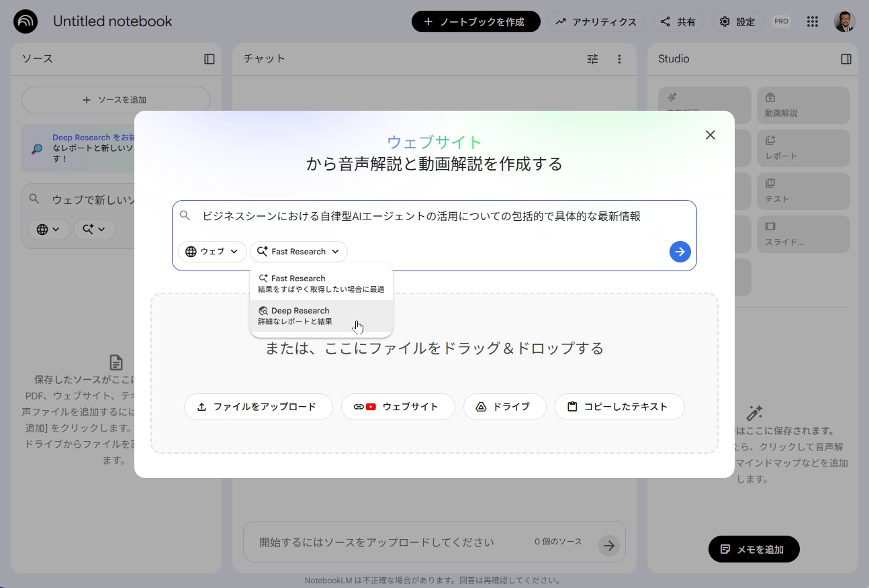Viewport: 869px width, 588px height.
Task: Open Google apps grid
Action: (813, 21)
